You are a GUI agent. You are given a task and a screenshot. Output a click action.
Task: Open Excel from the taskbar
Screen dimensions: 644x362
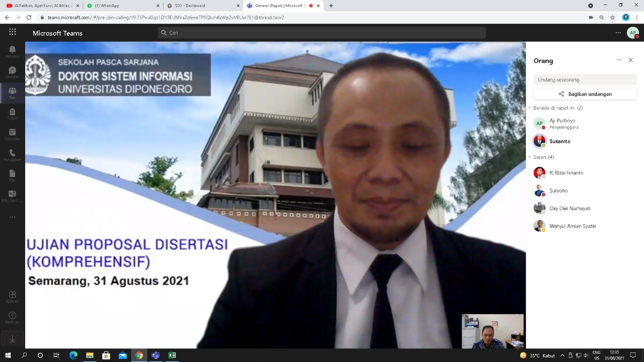click(x=172, y=355)
